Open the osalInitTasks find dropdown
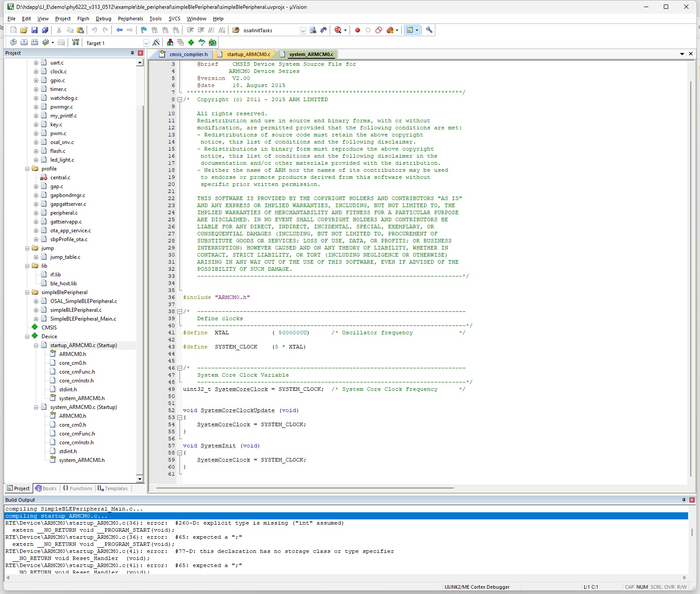The image size is (700, 594). point(303,30)
